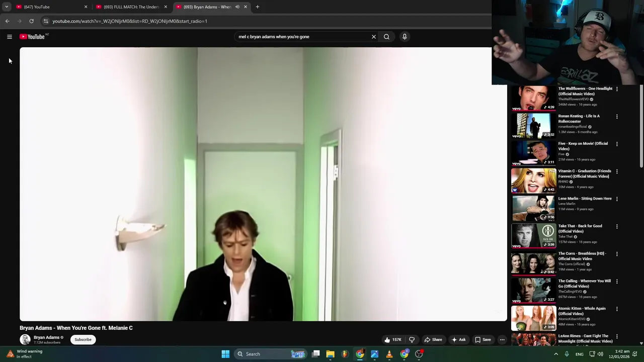This screenshot has height=362, width=644.
Task: Focus the browser address bar URL
Action: tap(130, 21)
